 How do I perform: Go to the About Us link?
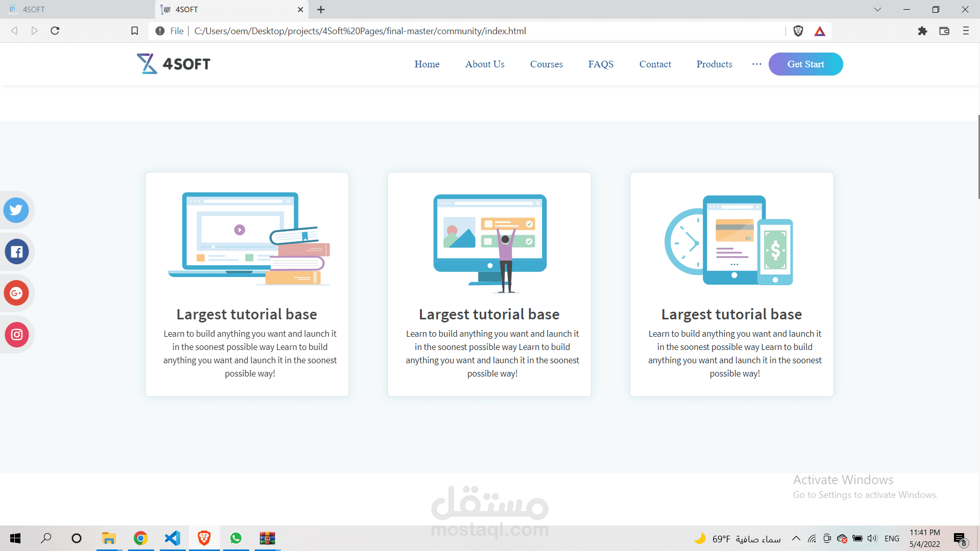click(484, 64)
